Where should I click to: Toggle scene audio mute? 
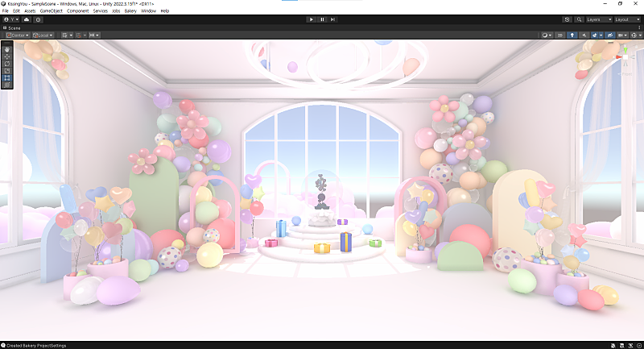[583, 35]
